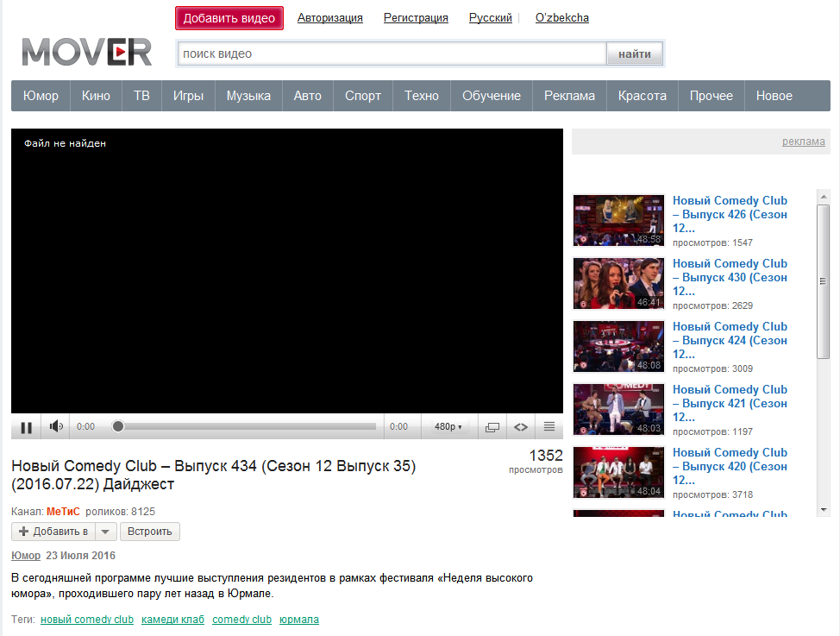Viewport: 840px width, 636px height.
Task: Open the Юмор category link below video
Action: [26, 556]
